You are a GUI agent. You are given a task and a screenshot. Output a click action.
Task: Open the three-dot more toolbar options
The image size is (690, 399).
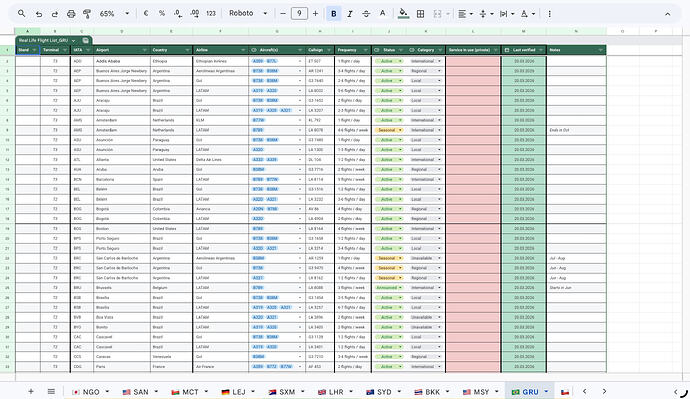tap(549, 14)
